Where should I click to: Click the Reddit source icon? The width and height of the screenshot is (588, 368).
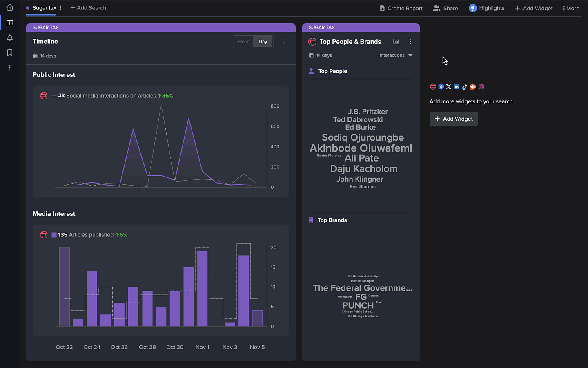tap(473, 86)
